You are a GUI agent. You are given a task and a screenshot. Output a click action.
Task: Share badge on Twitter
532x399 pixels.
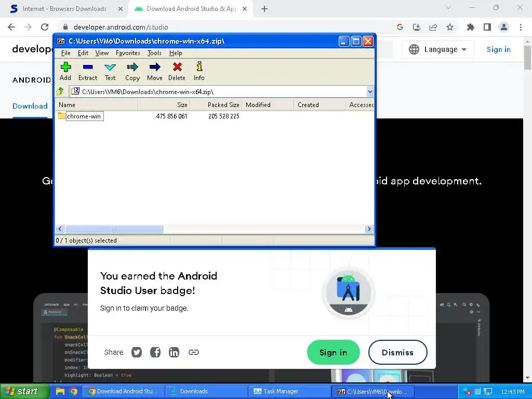(137, 352)
